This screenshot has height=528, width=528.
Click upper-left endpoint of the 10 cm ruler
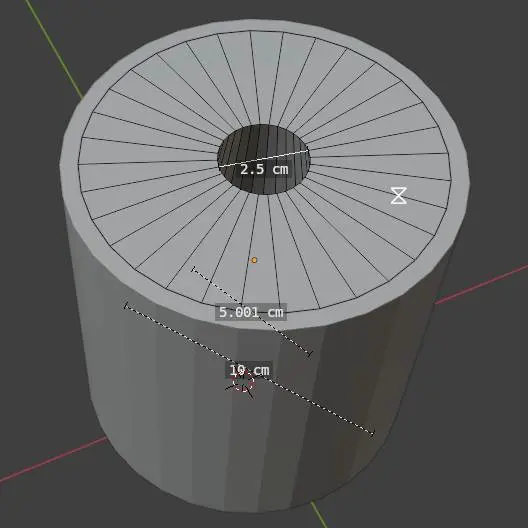[126, 305]
